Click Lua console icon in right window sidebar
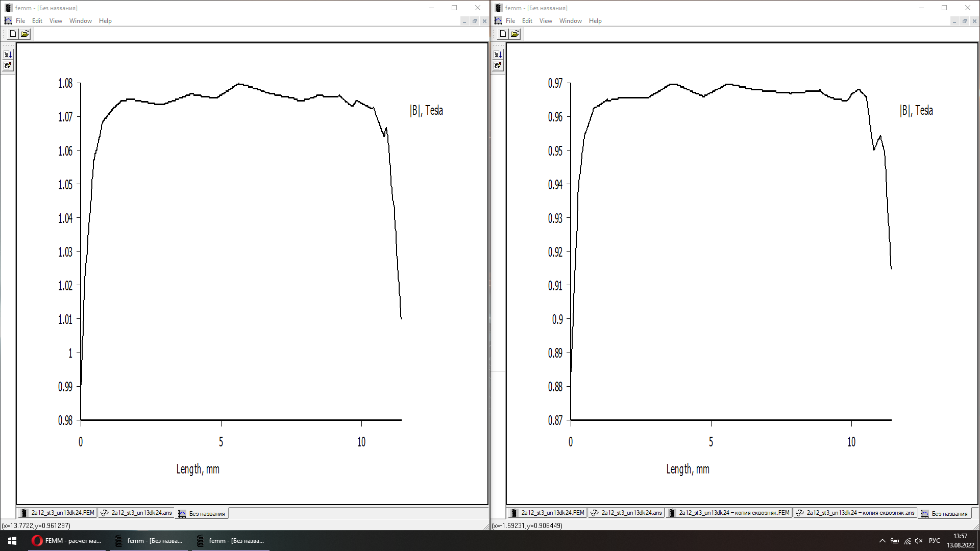Viewport: 980px width, 551px height. [x=498, y=54]
